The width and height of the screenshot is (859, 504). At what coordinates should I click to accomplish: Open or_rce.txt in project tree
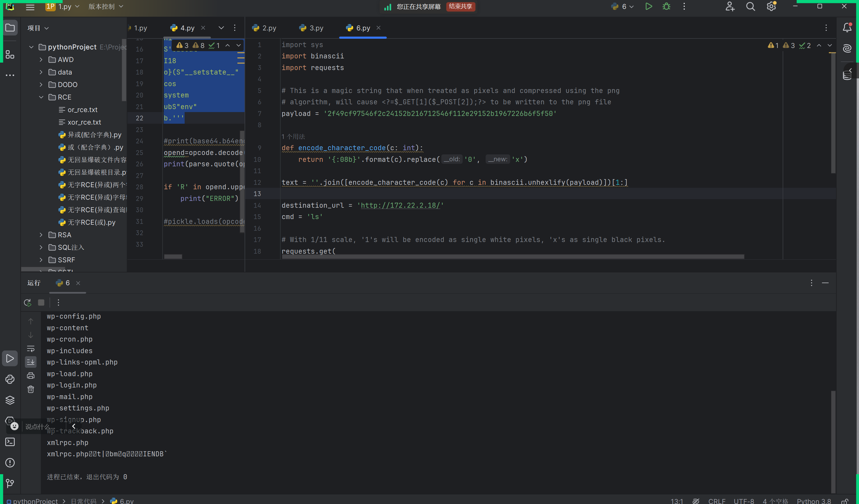(83, 110)
